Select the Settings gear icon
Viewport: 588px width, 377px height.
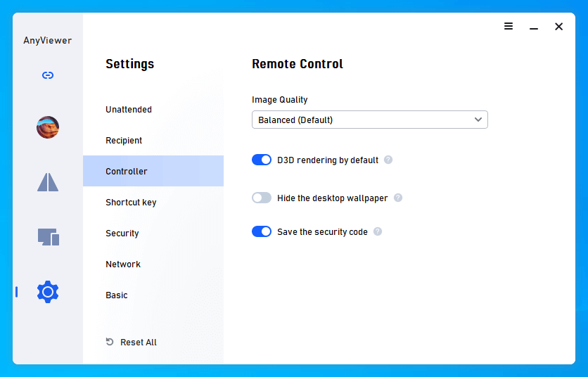coord(48,292)
